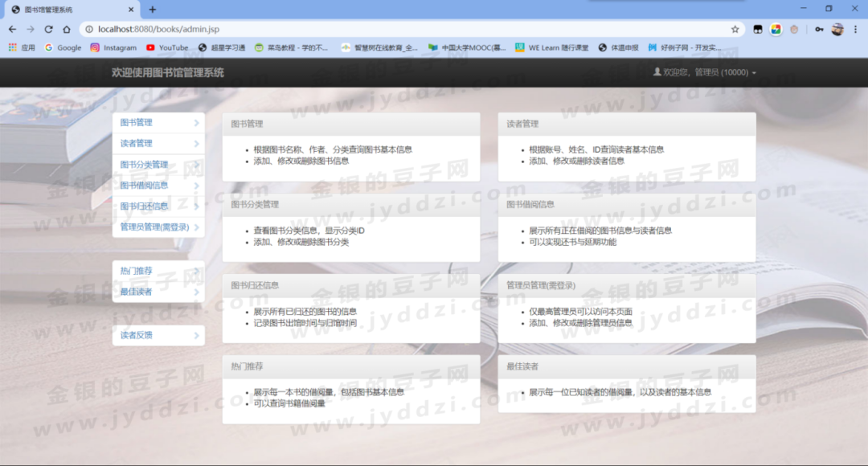Open the YouTube bookmark
Viewport: 868px width, 466px height.
coord(167,47)
